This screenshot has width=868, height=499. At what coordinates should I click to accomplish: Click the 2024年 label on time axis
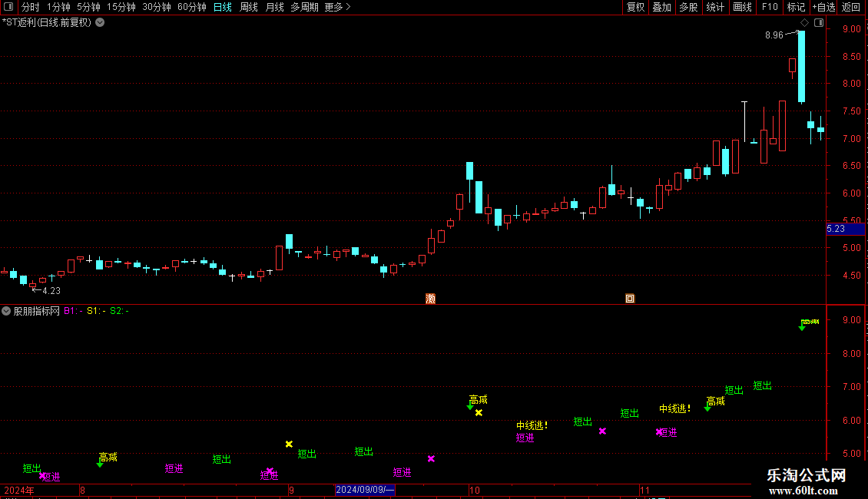point(19,490)
